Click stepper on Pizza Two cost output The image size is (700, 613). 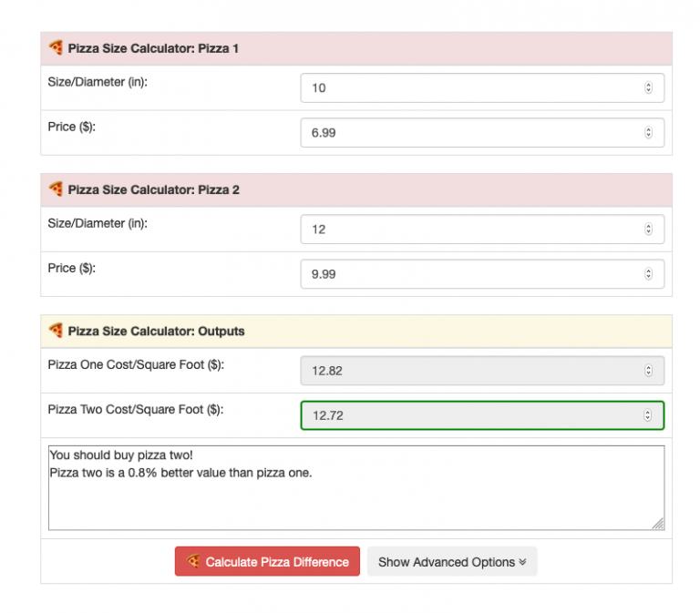point(648,415)
